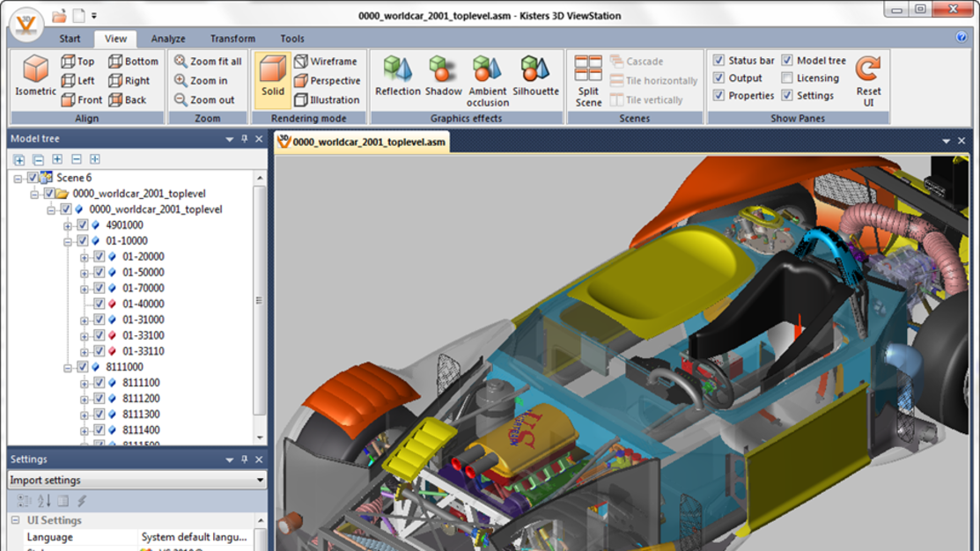Image resolution: width=980 pixels, height=551 pixels.
Task: Select the 0000_worldcar_2001_toplevel.asm document tab
Action: pos(362,142)
